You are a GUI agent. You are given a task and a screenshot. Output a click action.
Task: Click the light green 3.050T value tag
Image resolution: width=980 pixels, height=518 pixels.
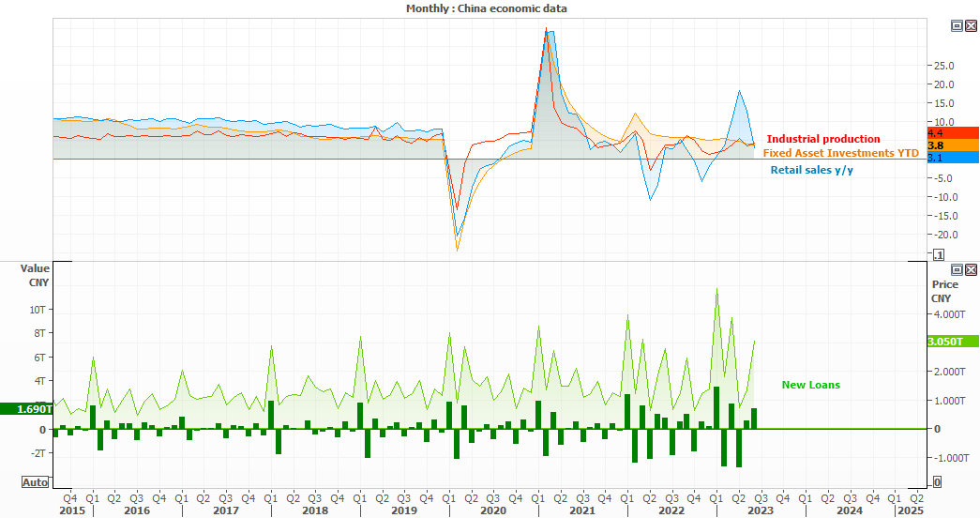coord(953,342)
